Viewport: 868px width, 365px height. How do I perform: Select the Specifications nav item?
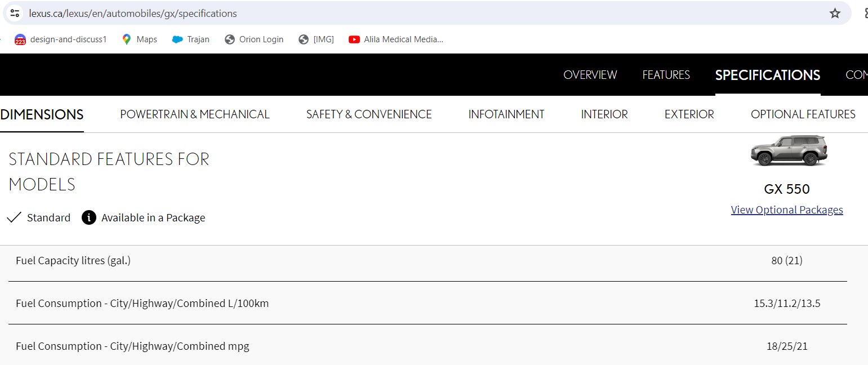[768, 75]
